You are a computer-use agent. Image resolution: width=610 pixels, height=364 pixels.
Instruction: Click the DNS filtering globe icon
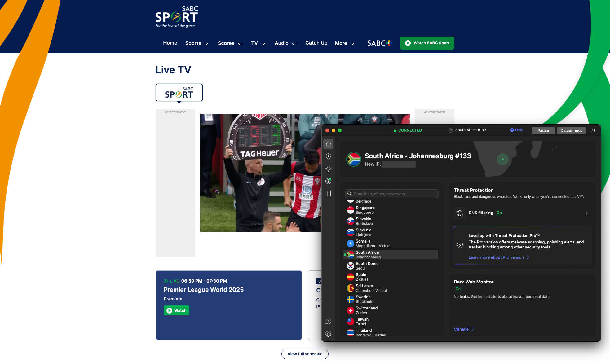(x=460, y=213)
